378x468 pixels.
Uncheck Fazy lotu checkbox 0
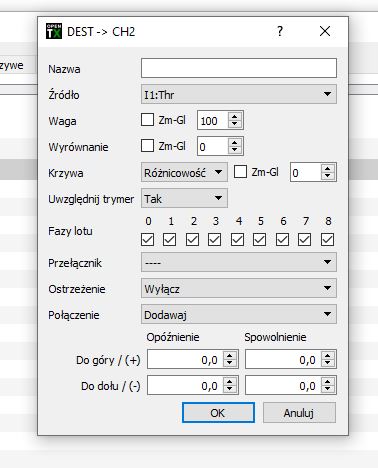point(148,240)
